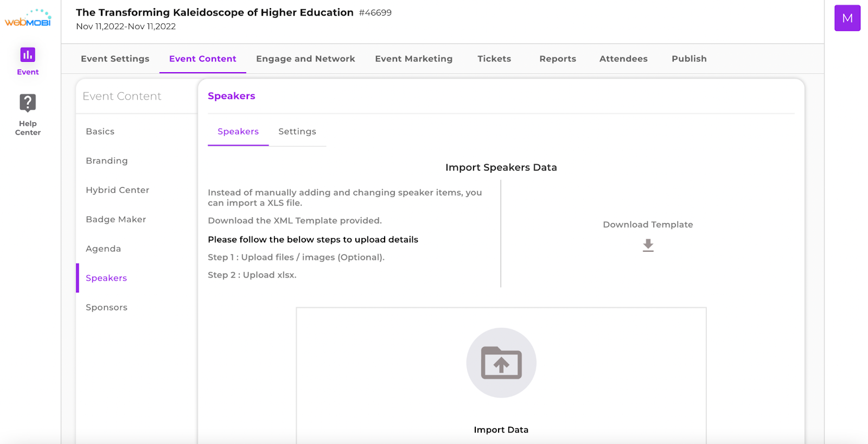Click the 'Step 2 : Upload xlsx.' text
Screen dimensions: 868x444
[252, 275]
